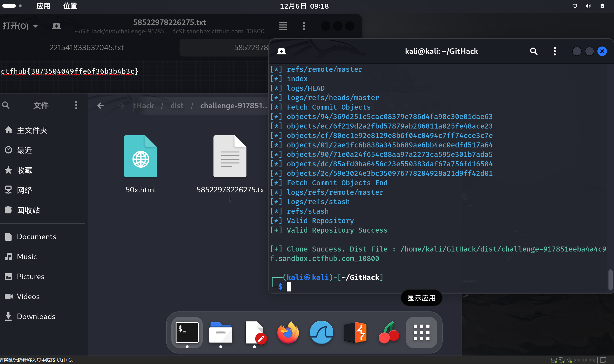Expand the 打开(O) dropdown arrow
The width and height of the screenshot is (614, 364).
pyautogui.click(x=36, y=26)
